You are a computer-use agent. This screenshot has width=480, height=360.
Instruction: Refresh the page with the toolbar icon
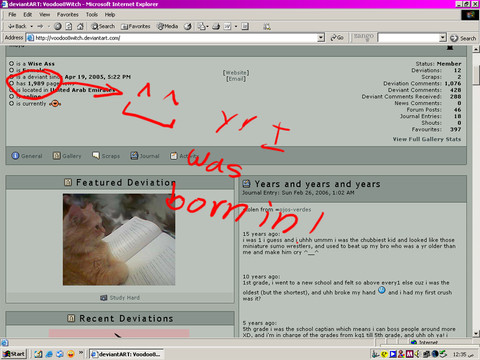coord(69,26)
